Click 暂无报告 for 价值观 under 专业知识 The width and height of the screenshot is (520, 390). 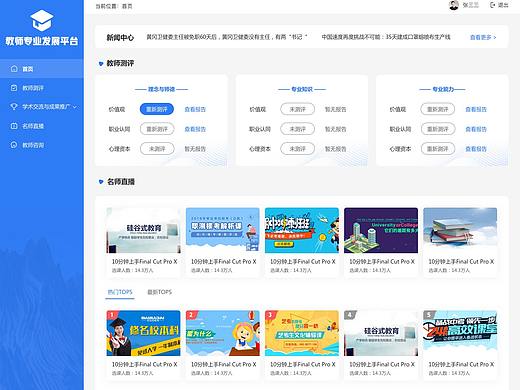coord(336,109)
